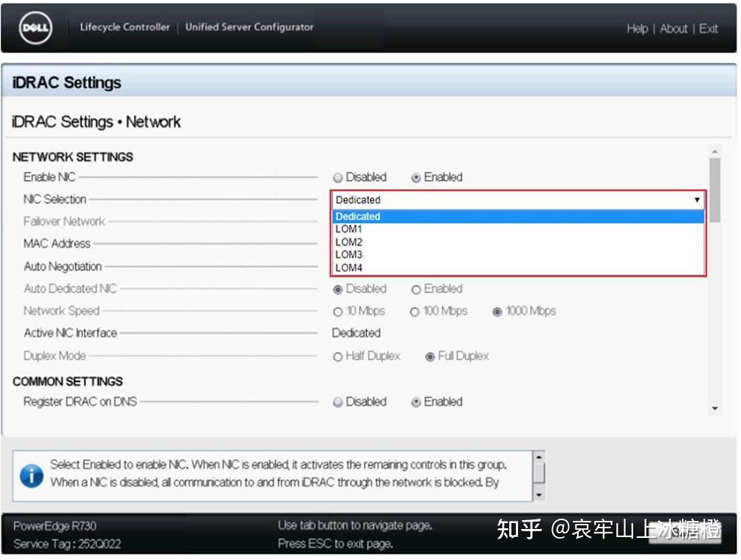Click the dropdown arrow on NIC Selection
Image resolution: width=741 pixels, height=560 pixels.
pyautogui.click(x=698, y=199)
